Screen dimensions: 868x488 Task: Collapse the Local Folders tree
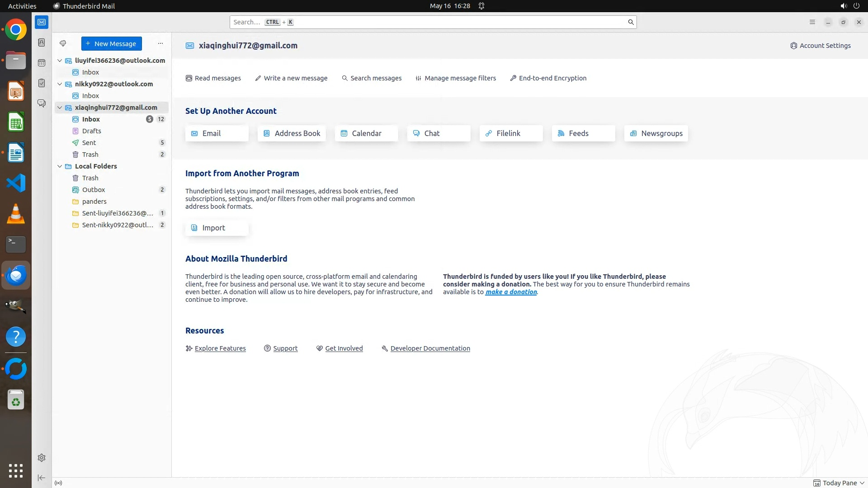60,166
